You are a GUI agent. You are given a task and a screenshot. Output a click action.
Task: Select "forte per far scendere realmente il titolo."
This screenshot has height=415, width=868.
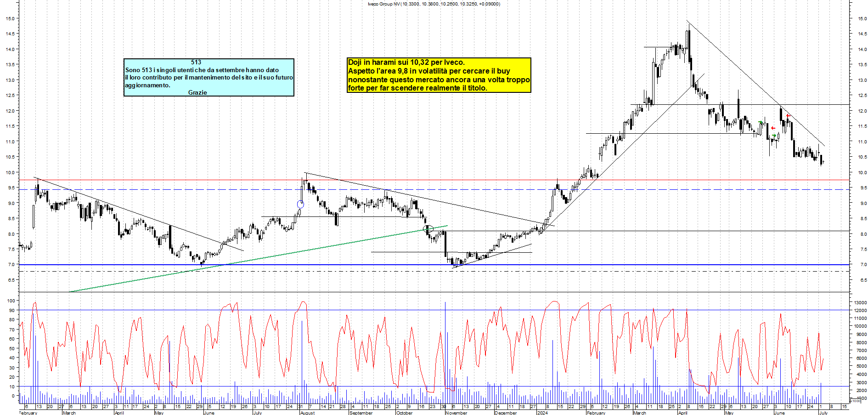(417, 88)
